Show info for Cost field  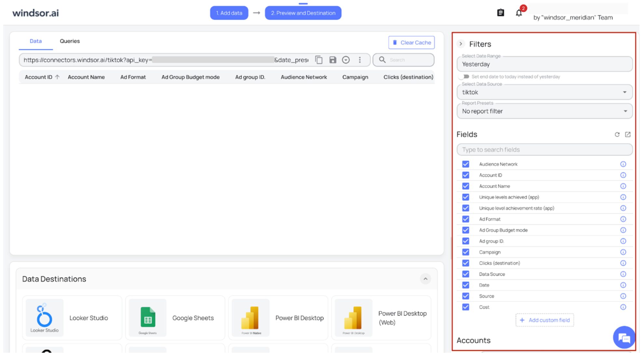tap(623, 307)
